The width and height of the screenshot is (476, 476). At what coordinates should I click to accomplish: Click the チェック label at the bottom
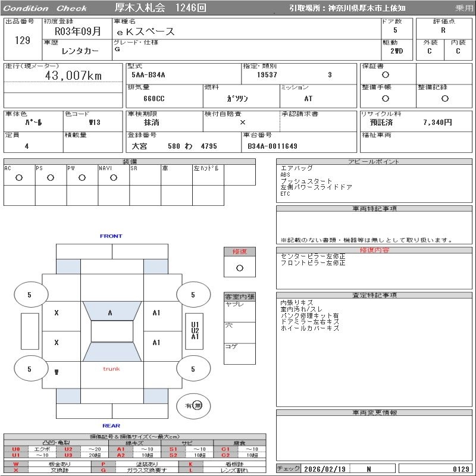point(289,469)
